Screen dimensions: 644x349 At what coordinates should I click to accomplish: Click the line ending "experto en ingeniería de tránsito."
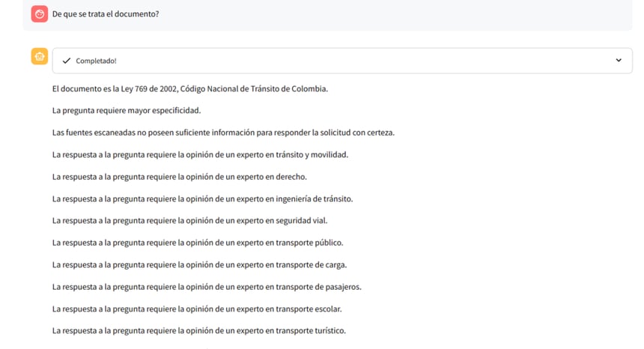click(x=202, y=199)
